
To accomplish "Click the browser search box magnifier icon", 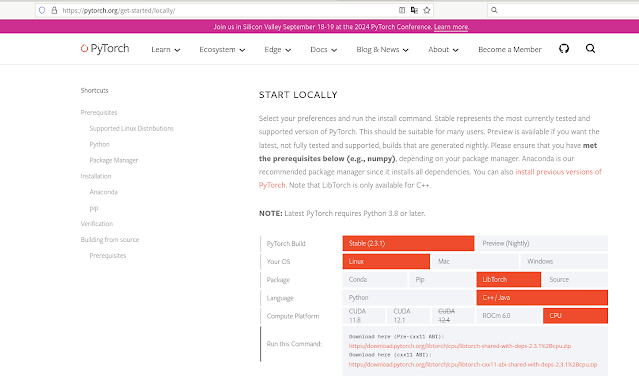I will point(494,10).
